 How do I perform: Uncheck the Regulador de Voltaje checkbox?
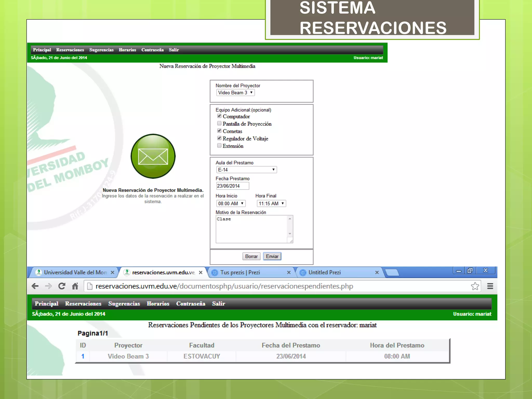(219, 138)
